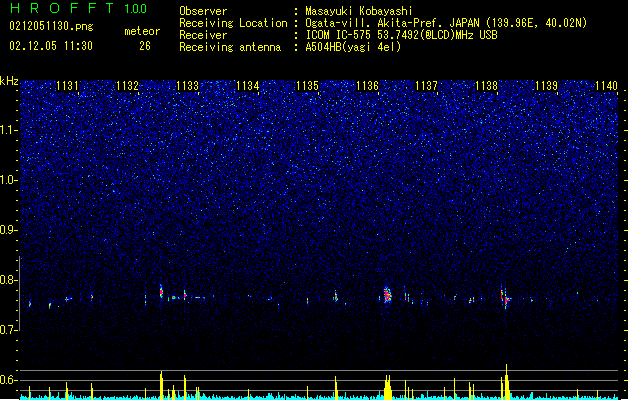Click the date stamp 02.12.05 11:30
Screen dimensions: 629x400
[x=51, y=46]
